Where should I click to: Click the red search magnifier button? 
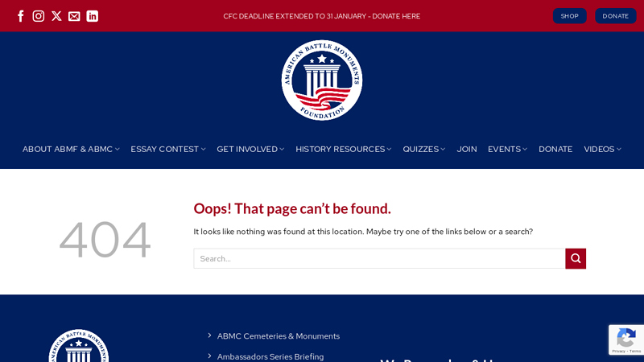coord(576,258)
